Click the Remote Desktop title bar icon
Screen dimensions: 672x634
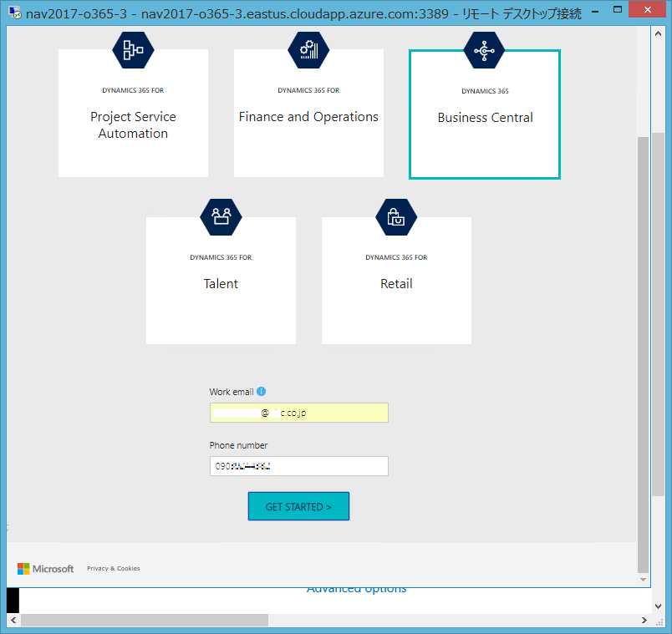(x=15, y=13)
